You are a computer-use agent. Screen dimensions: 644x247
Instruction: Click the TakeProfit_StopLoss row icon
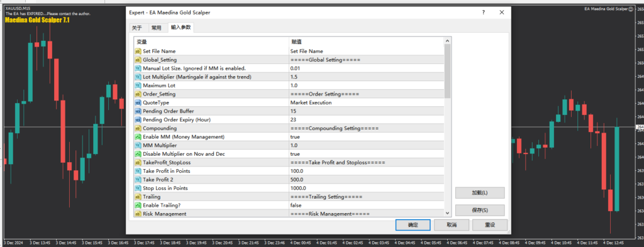pyautogui.click(x=138, y=163)
